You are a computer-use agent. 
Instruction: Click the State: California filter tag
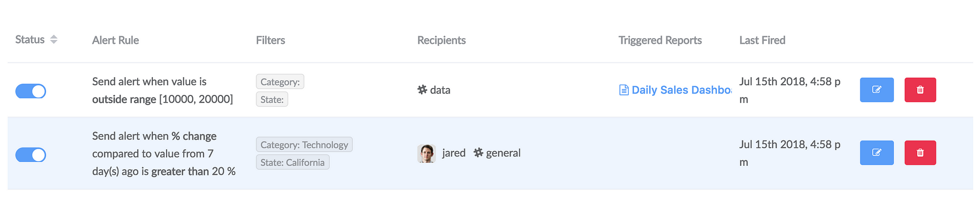coord(293,162)
